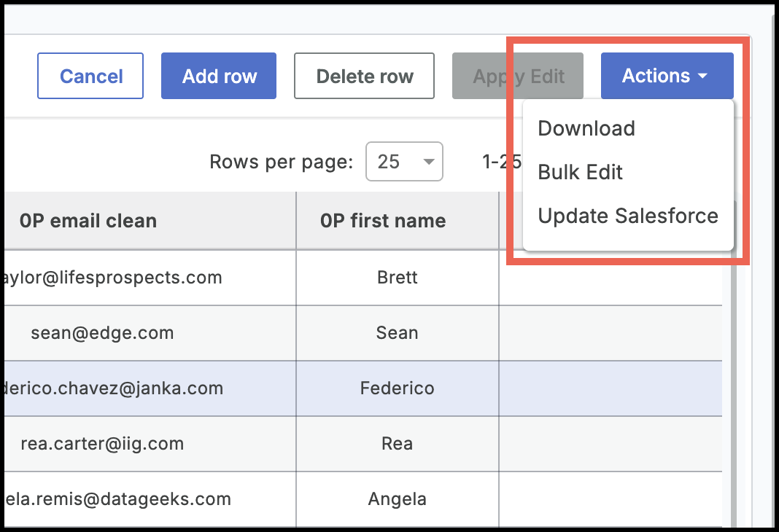The image size is (779, 532).
Task: Choose Update Salesforce menu item
Action: [627, 216]
